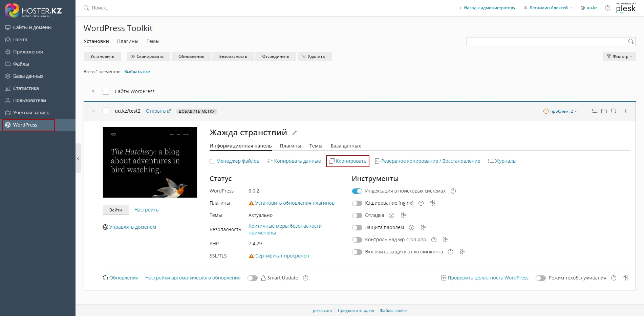Open the site's База данных tab
This screenshot has width=644, height=316.
346,146
